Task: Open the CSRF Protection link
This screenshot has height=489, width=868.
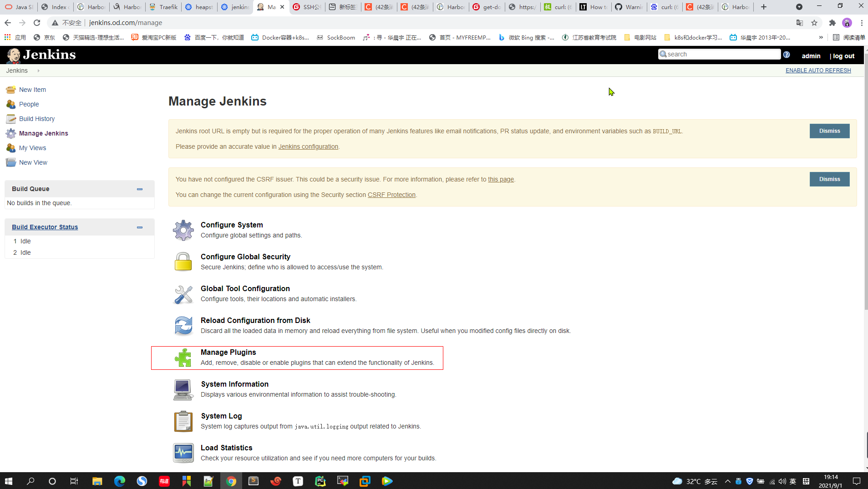Action: click(x=391, y=195)
